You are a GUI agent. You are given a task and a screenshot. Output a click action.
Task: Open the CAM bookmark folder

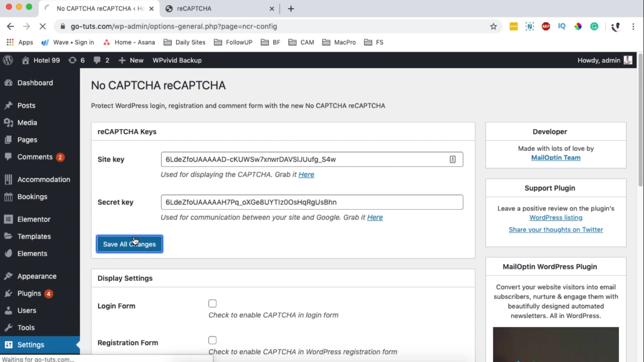pos(301,42)
